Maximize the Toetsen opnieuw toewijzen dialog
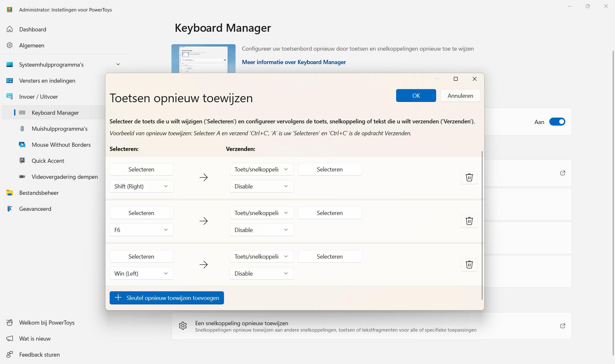The height and width of the screenshot is (364, 615). [456, 79]
